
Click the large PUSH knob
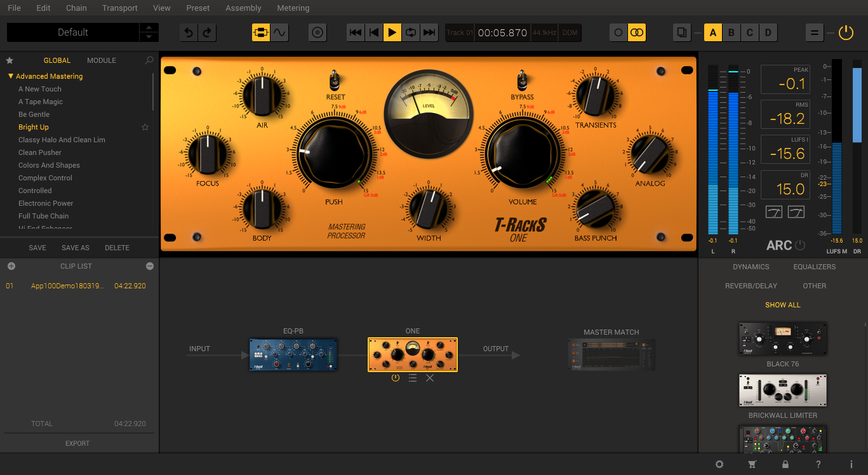tap(333, 153)
